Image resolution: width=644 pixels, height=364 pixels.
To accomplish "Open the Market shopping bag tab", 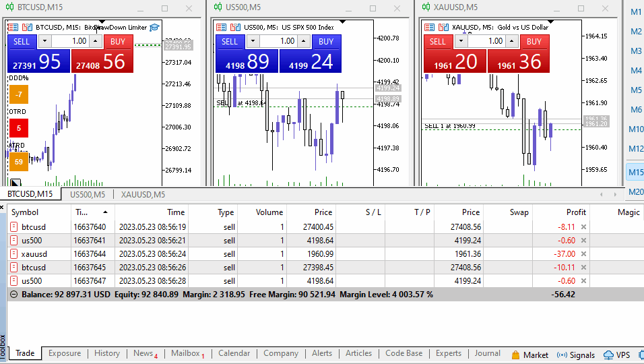I will pyautogui.click(x=530, y=355).
